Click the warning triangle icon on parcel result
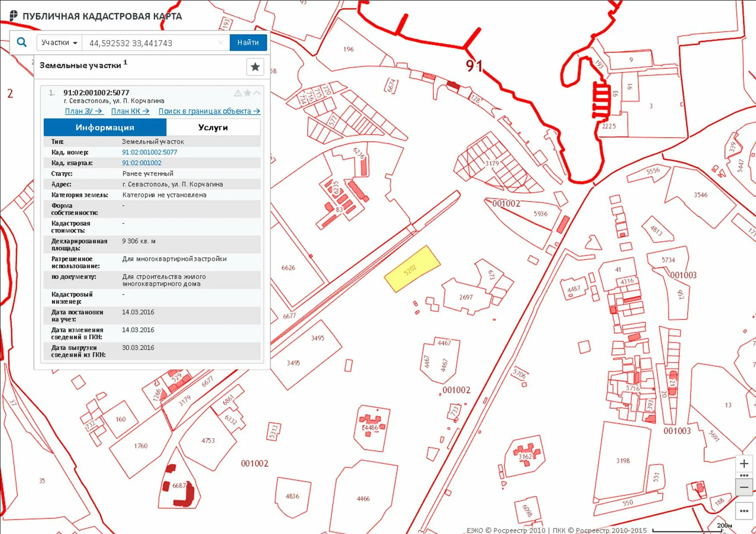 238,93
